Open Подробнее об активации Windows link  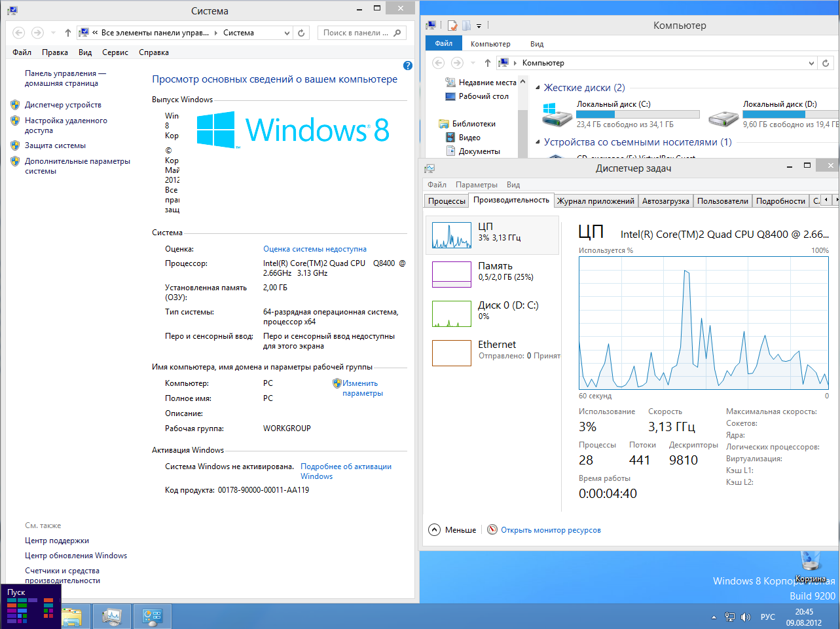coord(346,471)
